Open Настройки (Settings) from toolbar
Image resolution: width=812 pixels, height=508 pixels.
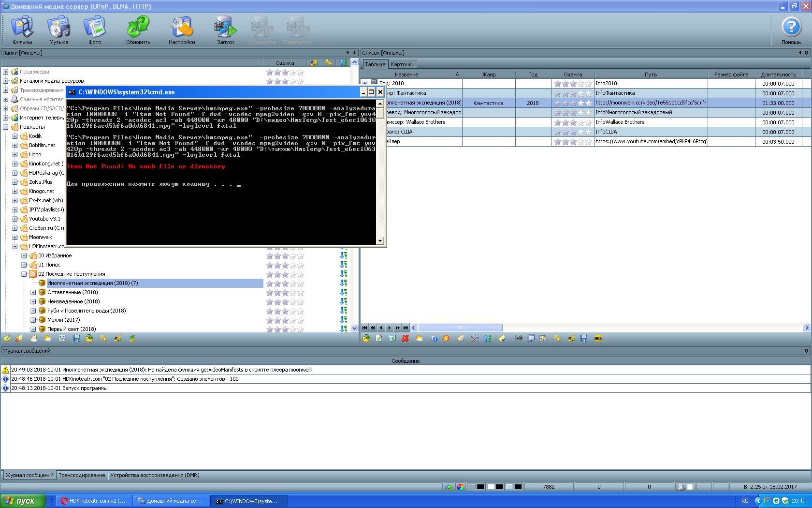click(x=182, y=30)
